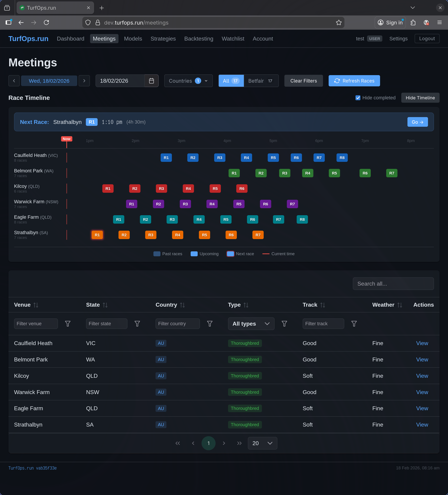Select the highlighted R1 Strathalbyn race on timeline
Viewport: 448px width, 495px height.
click(97, 235)
